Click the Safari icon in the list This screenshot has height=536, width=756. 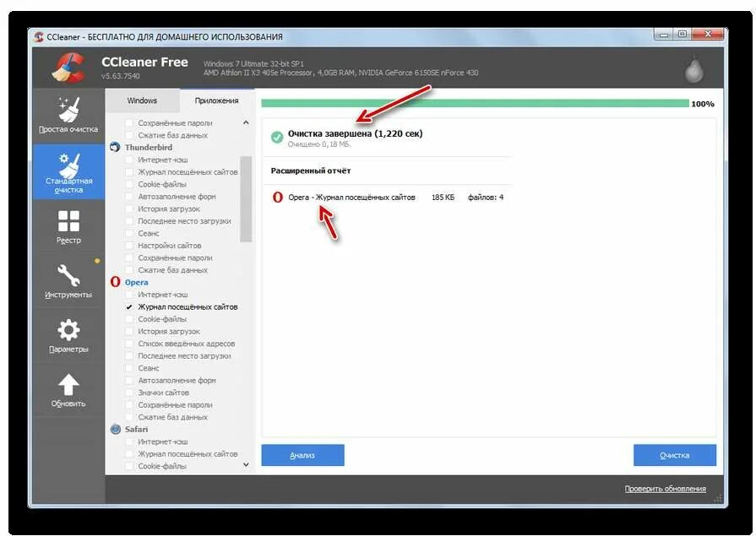tap(115, 429)
